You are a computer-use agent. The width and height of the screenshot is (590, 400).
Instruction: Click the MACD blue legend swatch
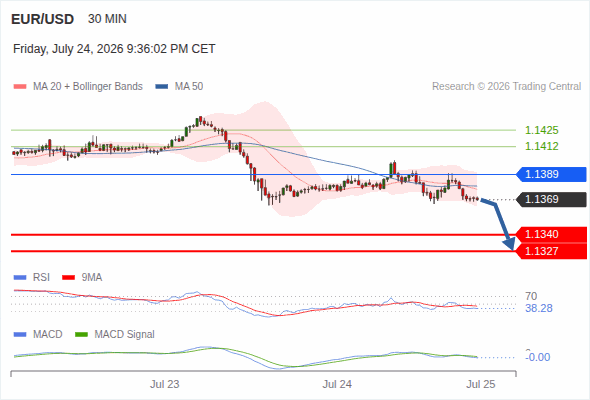[20, 335]
